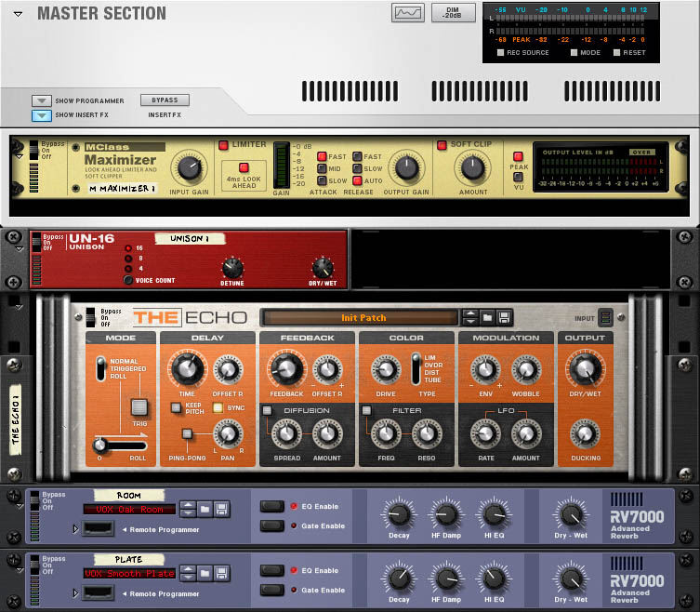Enable the Filter on The Echo
Viewport: 700px width, 612px height.
pos(366,410)
